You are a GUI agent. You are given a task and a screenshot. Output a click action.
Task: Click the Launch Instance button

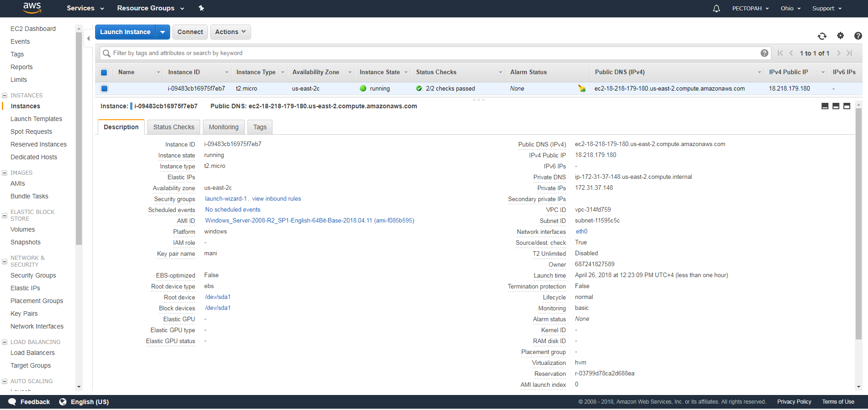(125, 32)
